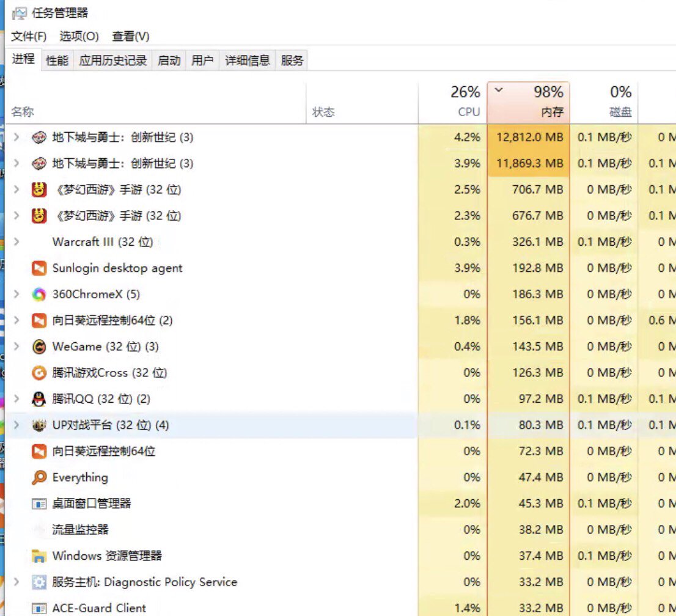Select the 腾讯QQ penguin icon
Screen dimensions: 676x616
(39, 399)
